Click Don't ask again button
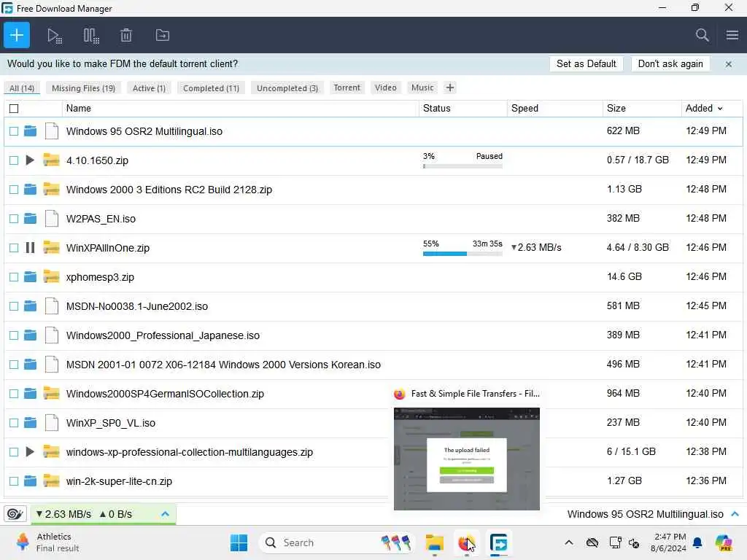This screenshot has width=747, height=560. [x=670, y=64]
